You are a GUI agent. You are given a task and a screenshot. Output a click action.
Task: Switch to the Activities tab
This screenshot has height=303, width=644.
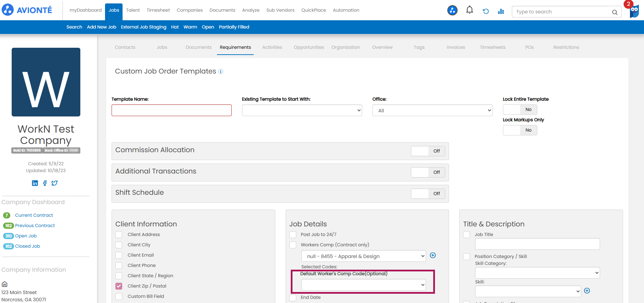click(272, 47)
